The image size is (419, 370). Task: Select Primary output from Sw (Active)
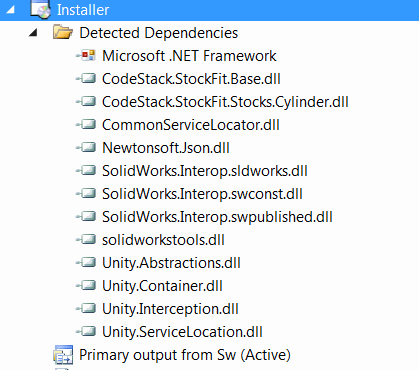point(185,355)
